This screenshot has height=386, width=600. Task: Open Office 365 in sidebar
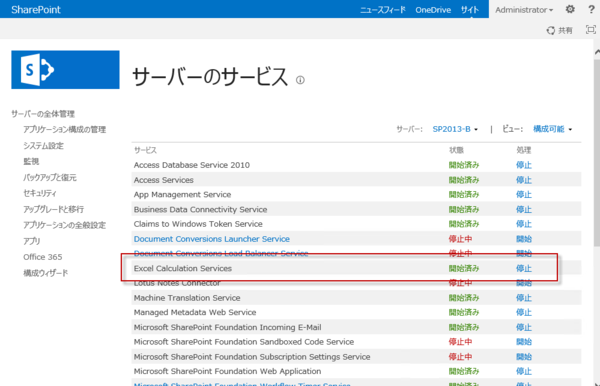coord(42,257)
